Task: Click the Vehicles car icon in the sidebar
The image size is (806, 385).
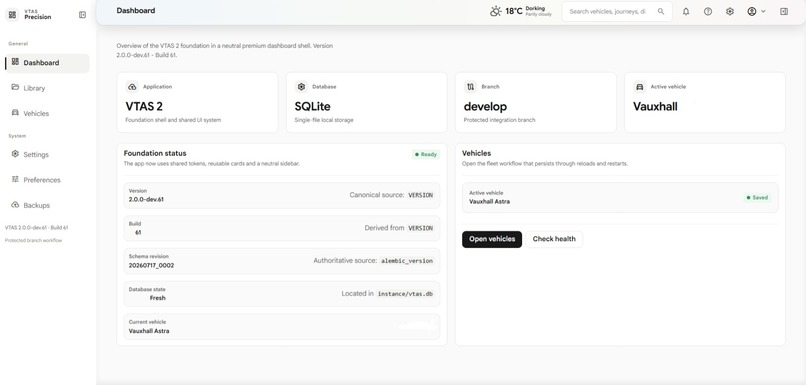Action: point(15,113)
